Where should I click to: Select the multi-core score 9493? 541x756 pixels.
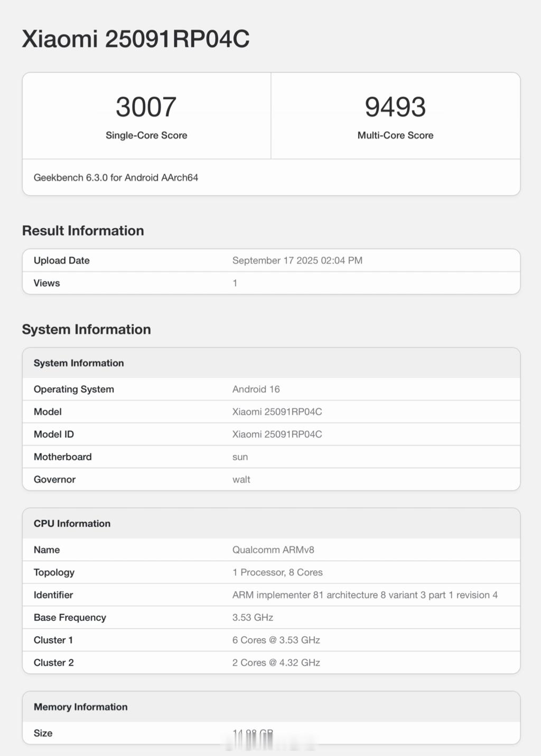395,107
